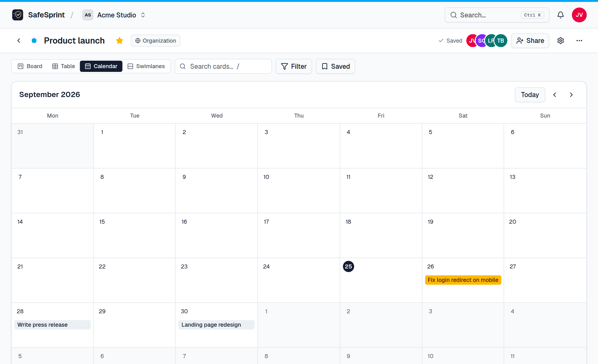Image resolution: width=598 pixels, height=364 pixels.
Task: Go back using the left chevron
Action: click(19, 41)
